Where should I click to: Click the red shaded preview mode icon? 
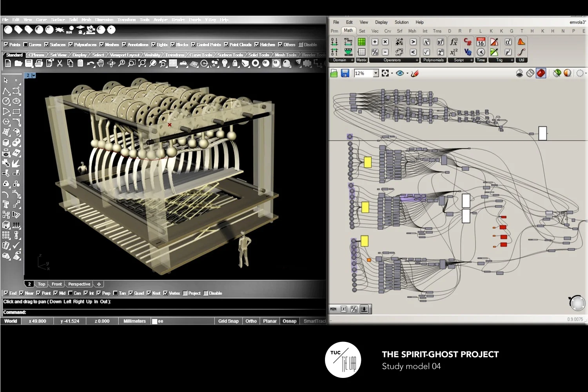541,73
